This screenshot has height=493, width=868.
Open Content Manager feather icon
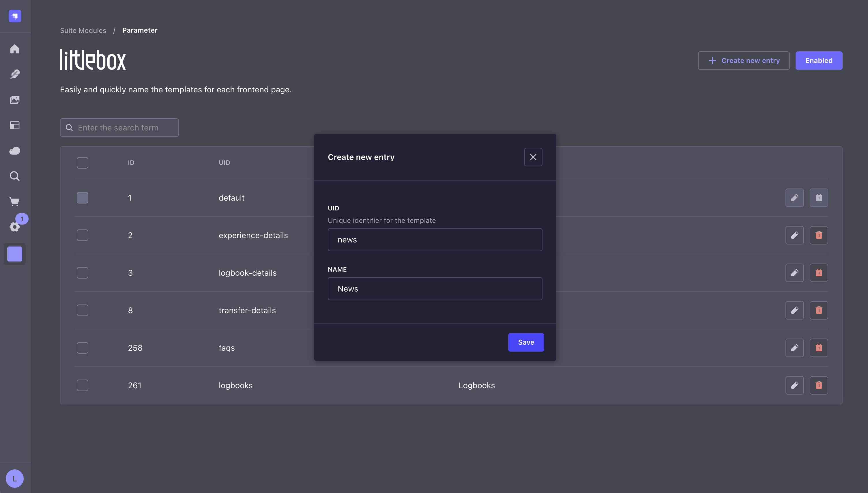[14, 74]
